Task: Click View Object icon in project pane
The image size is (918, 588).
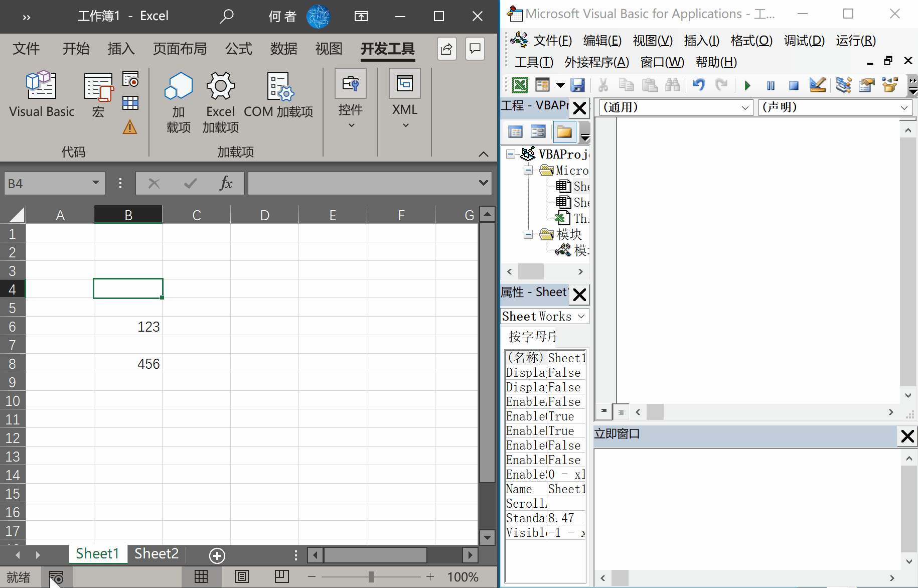Action: tap(538, 132)
